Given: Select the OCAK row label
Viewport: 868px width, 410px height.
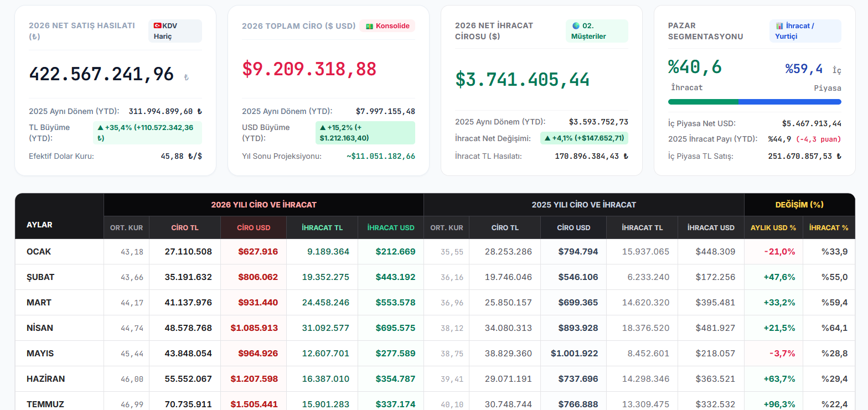Looking at the screenshot, I should click(39, 252).
